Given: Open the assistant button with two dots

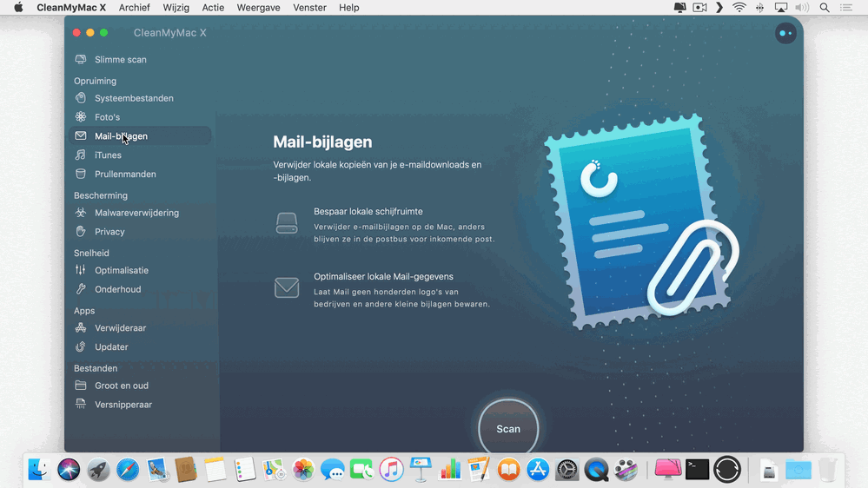Looking at the screenshot, I should 785,33.
